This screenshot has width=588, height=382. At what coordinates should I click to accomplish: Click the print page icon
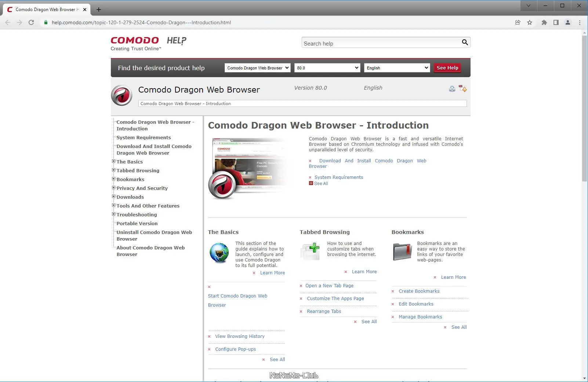tap(452, 89)
